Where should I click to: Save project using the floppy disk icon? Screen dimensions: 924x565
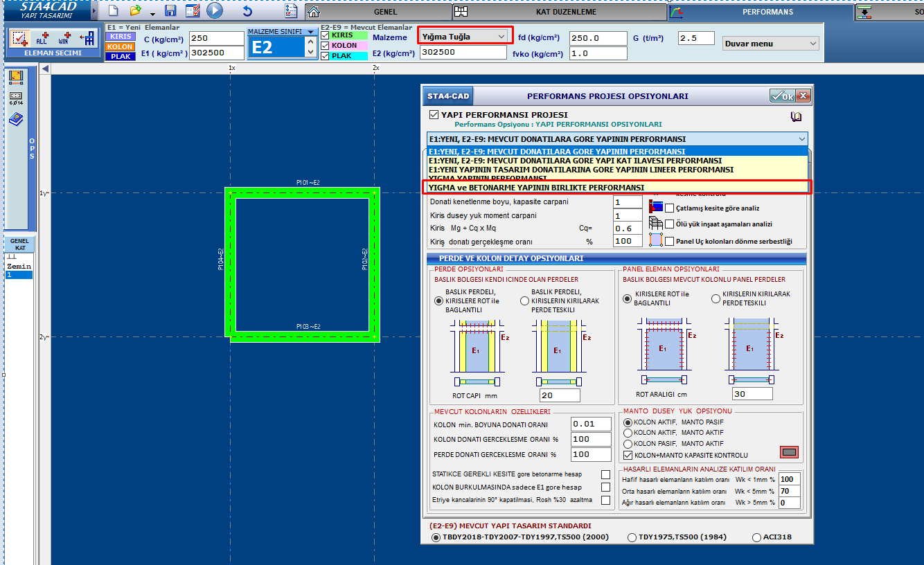click(170, 10)
